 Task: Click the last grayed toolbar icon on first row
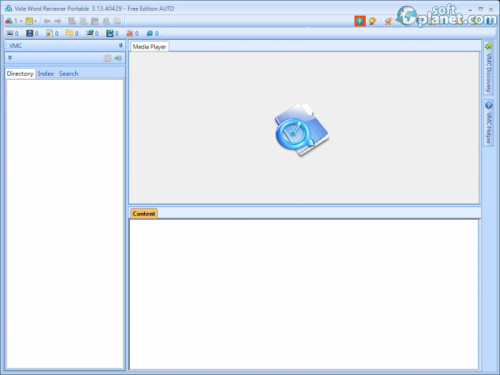pyautogui.click(x=117, y=21)
